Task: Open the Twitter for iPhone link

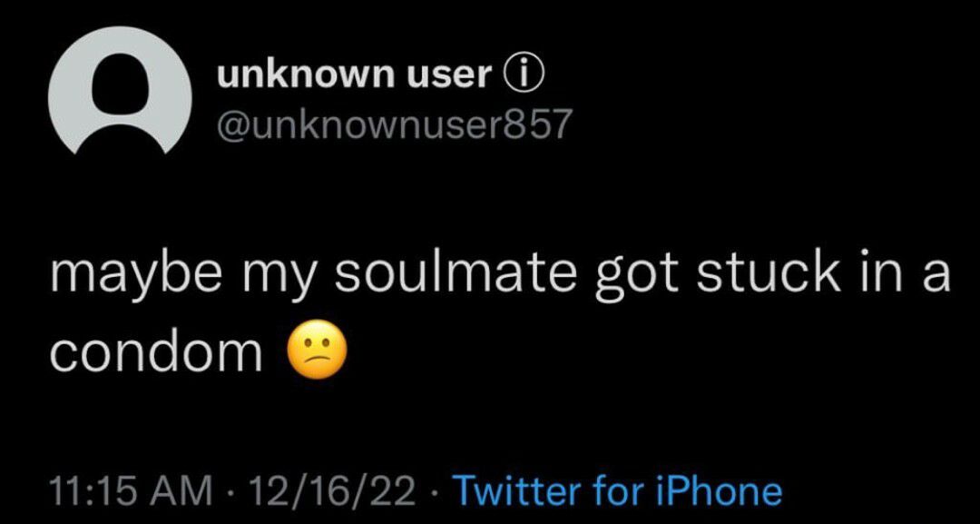Action: coord(617,490)
